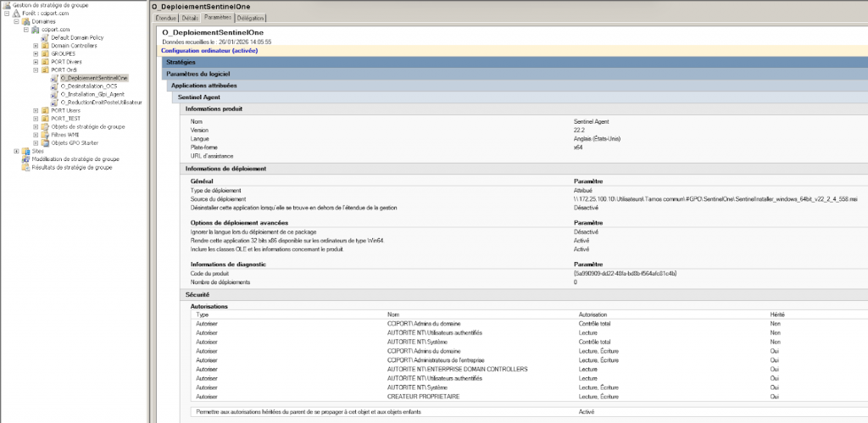Click the Gestion de stratégie de groupe root icon
The width and height of the screenshot is (868, 423).
coord(7,5)
